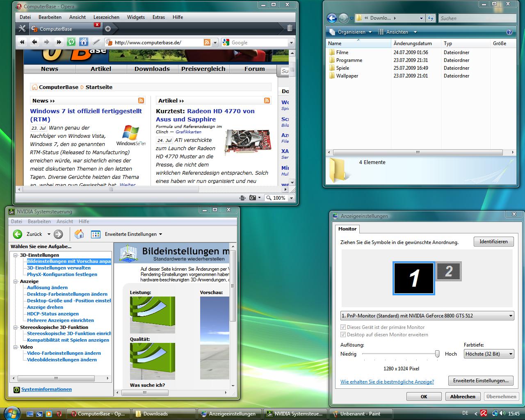Click Opera fast forward button
Image resolution: width=525 pixels, height=420 pixels.
[59, 42]
